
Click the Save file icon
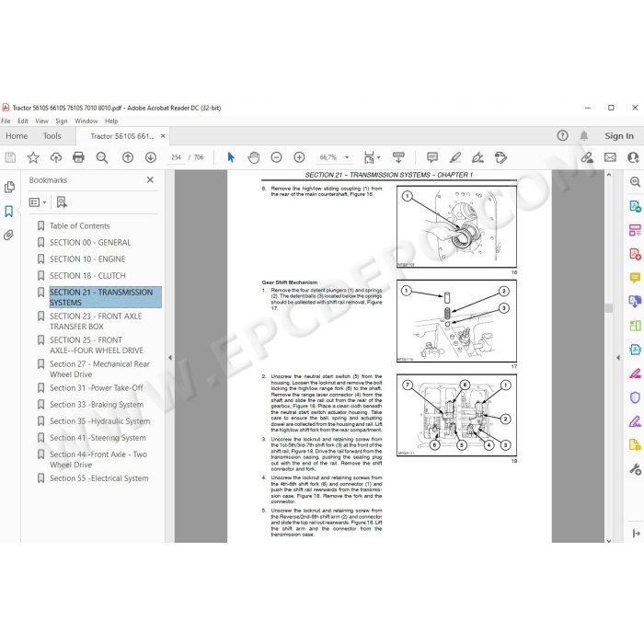(10, 157)
